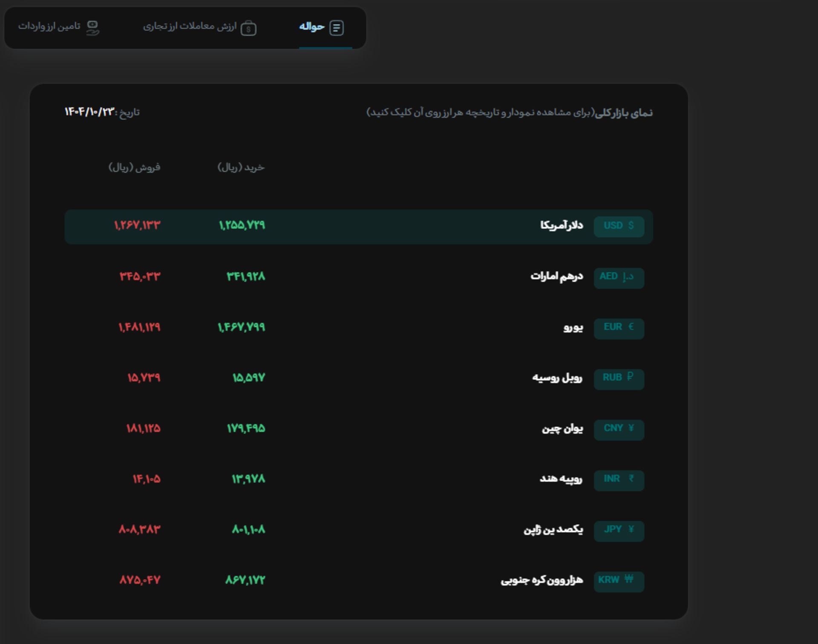Image resolution: width=818 pixels, height=644 pixels.
Task: Click the CNY yuan badge
Action: point(619,429)
